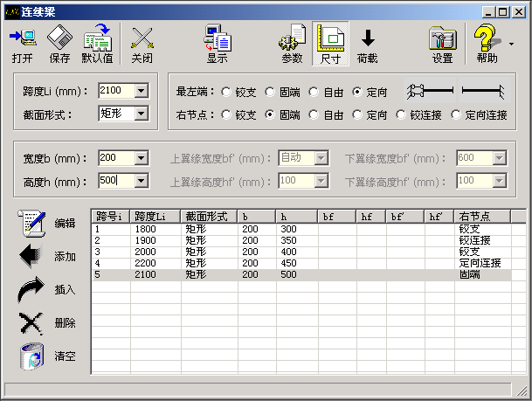Click the 打开 (Open) toolbar icon
532x401 pixels.
24,45
